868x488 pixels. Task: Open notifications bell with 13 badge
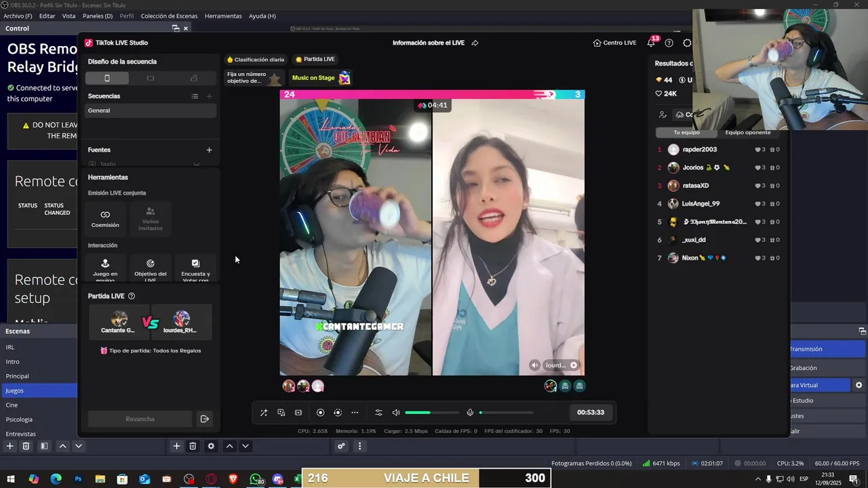tap(651, 43)
